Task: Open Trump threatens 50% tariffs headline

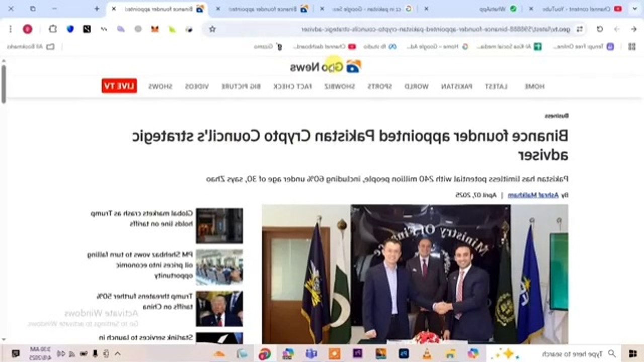Action: (145, 301)
